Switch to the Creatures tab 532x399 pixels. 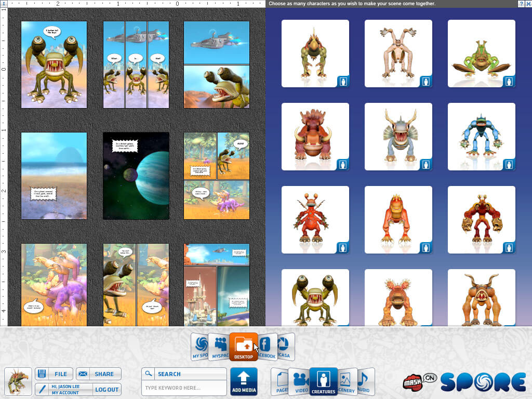[x=323, y=382]
